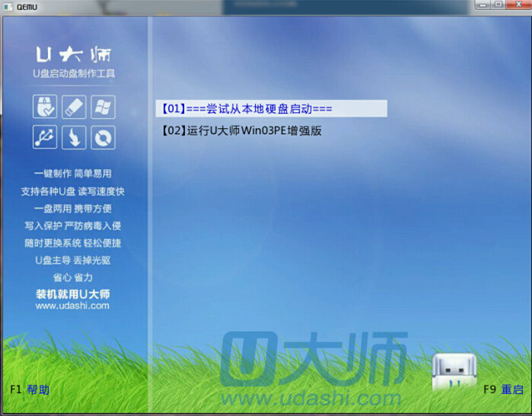Click the F9 重启 restart link

click(504, 389)
